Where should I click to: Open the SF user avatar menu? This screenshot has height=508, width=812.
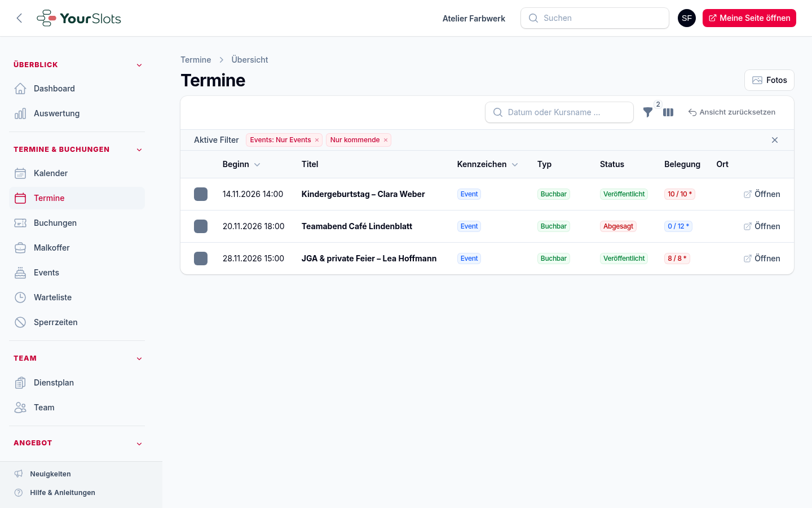[x=687, y=18]
